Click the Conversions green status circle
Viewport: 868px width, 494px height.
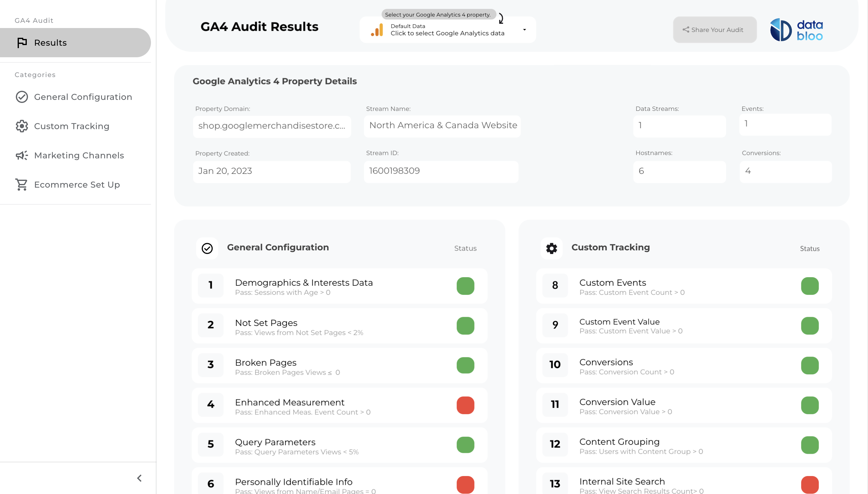click(810, 365)
